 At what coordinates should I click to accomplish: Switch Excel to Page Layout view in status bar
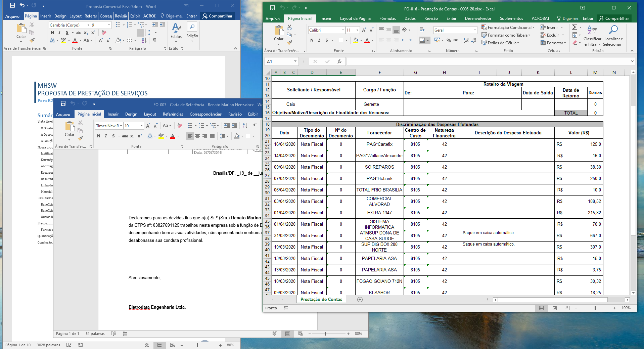pyautogui.click(x=554, y=308)
